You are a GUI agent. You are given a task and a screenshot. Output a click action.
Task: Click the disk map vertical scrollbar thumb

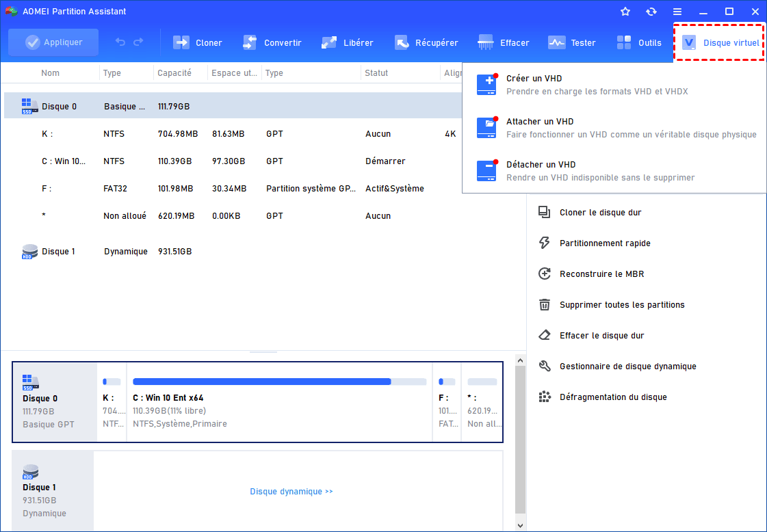coord(520,440)
